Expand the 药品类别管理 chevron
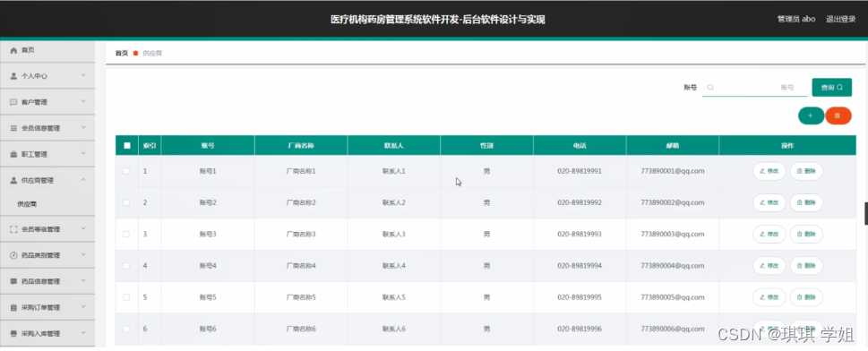 click(x=83, y=254)
